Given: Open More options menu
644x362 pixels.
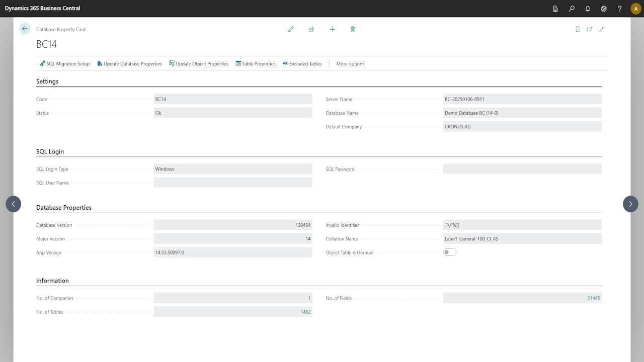Looking at the screenshot, I should (x=350, y=64).
